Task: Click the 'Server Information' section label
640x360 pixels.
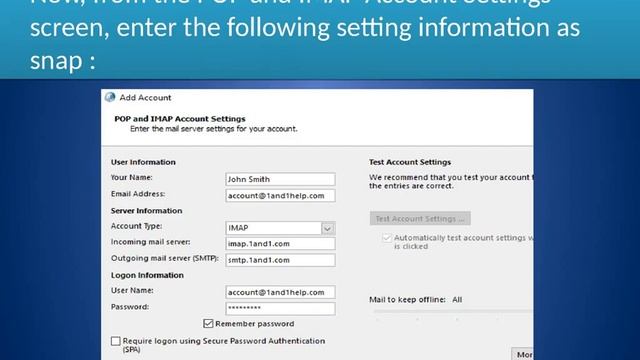Action: [147, 211]
